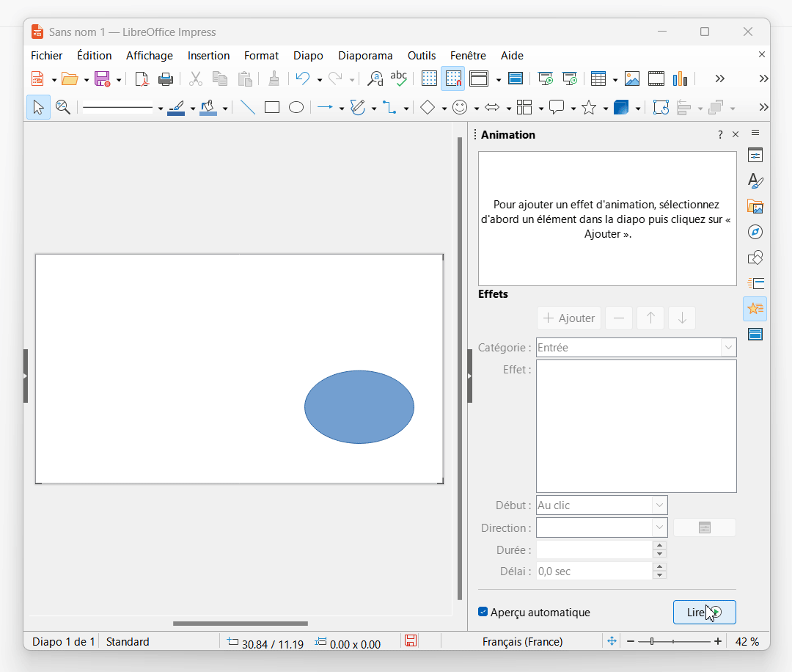Image resolution: width=792 pixels, height=672 pixels.
Task: Insert an image from the toolbar
Action: 632,78
